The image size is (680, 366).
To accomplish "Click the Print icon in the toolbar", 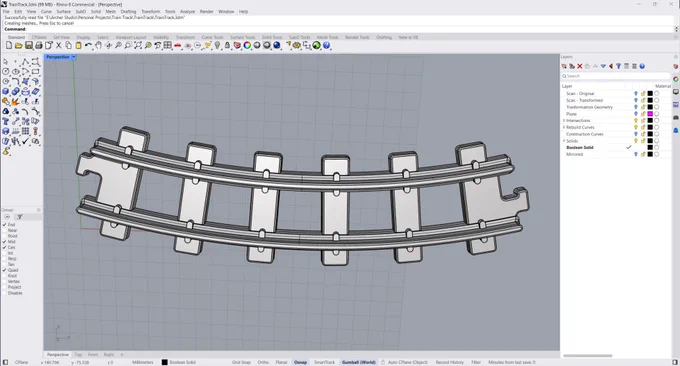I will (x=39, y=45).
